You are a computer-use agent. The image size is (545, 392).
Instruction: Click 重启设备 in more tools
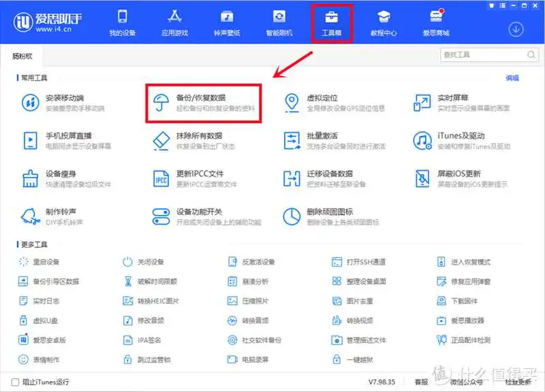tap(39, 261)
